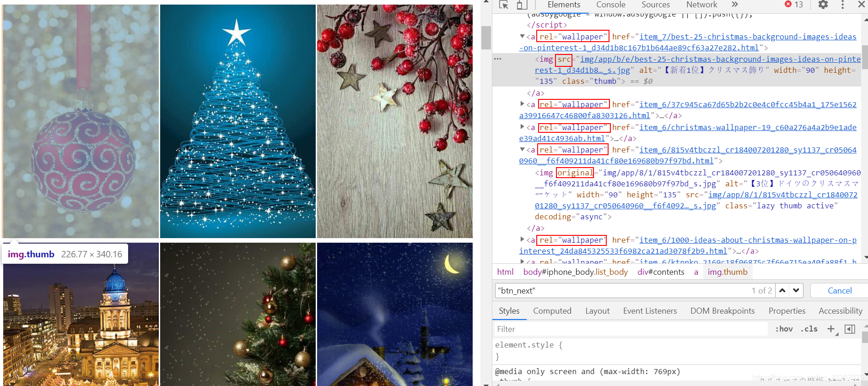Image resolution: width=868 pixels, height=386 pixels.
Task: Select the closing </script> tag line
Action: point(547,25)
